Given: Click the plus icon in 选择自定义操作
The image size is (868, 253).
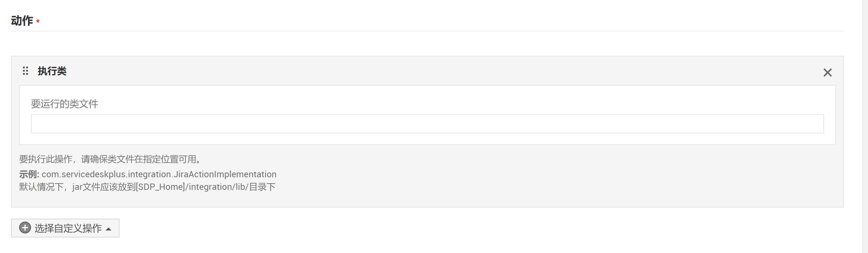Looking at the screenshot, I should [x=25, y=228].
